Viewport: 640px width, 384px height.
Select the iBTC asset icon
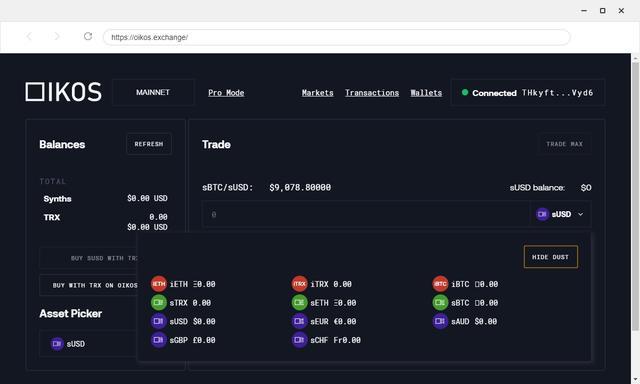tap(440, 284)
